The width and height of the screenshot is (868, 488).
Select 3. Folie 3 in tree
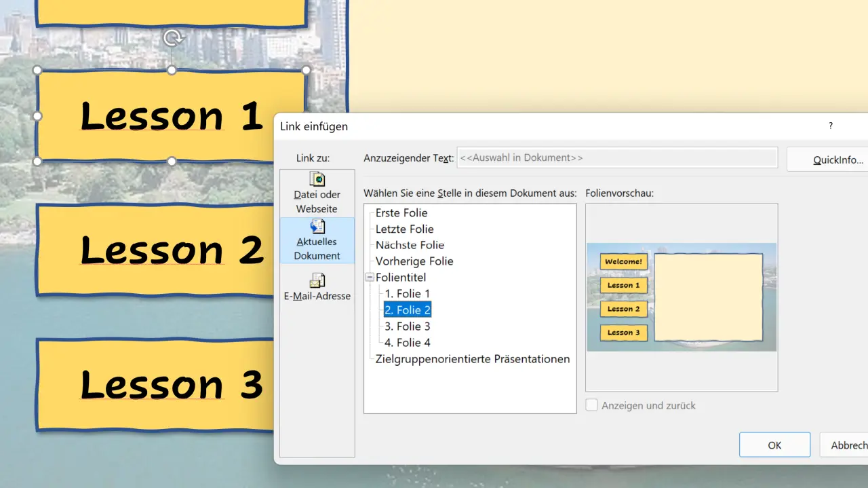pyautogui.click(x=408, y=326)
